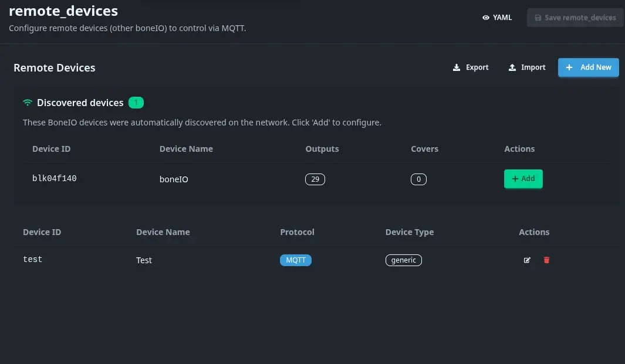The width and height of the screenshot is (625, 364).
Task: Click the red trash icon for test device
Action: 546,260
